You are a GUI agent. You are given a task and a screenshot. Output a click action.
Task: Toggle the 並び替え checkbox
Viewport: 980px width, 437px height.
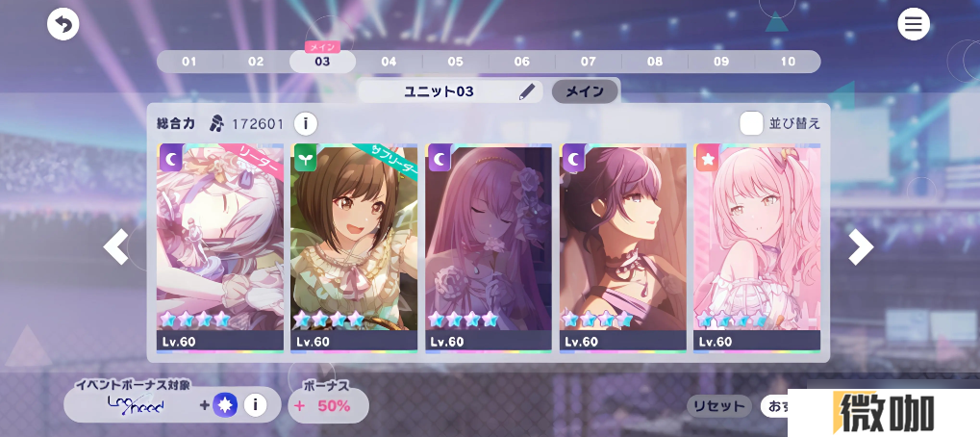751,123
